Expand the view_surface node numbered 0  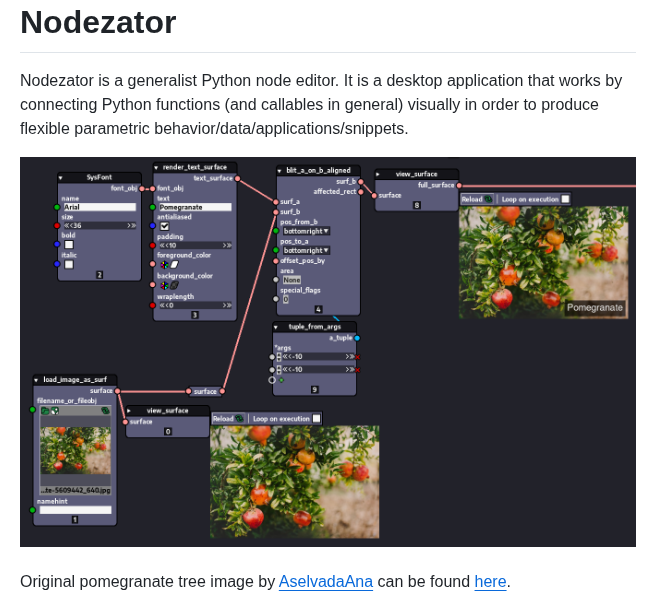[x=129, y=411]
